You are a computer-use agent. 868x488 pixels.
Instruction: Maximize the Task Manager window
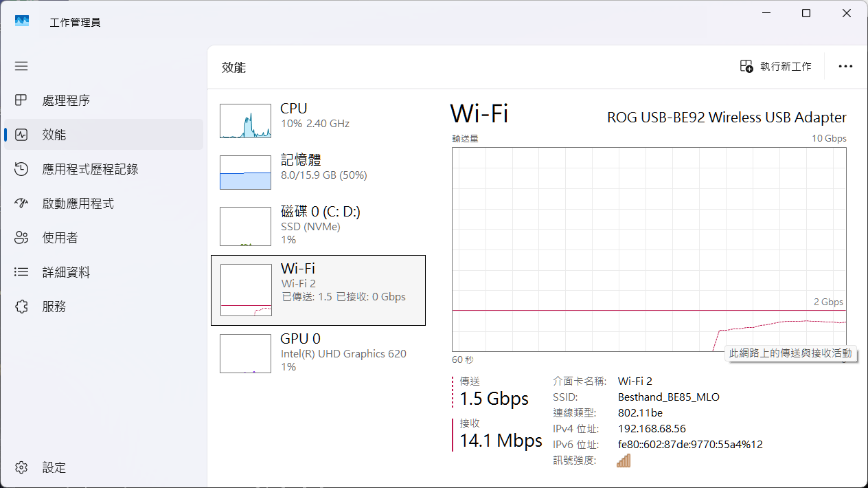point(806,13)
